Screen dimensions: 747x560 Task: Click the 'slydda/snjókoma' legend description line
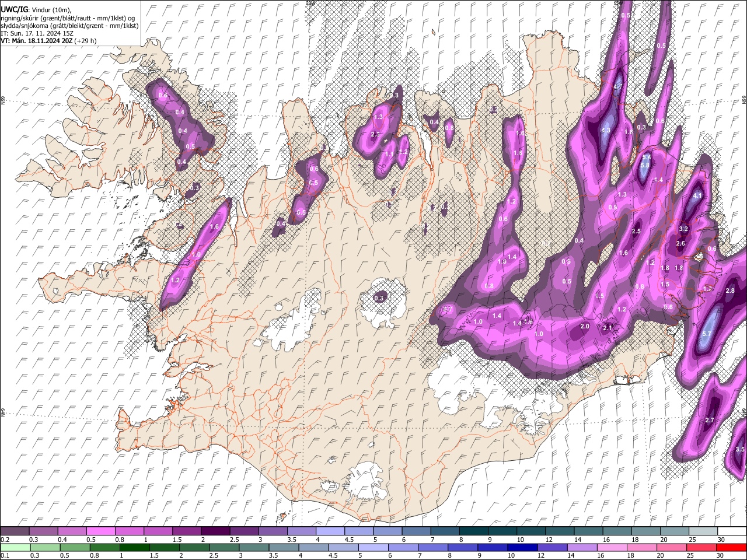point(69,26)
